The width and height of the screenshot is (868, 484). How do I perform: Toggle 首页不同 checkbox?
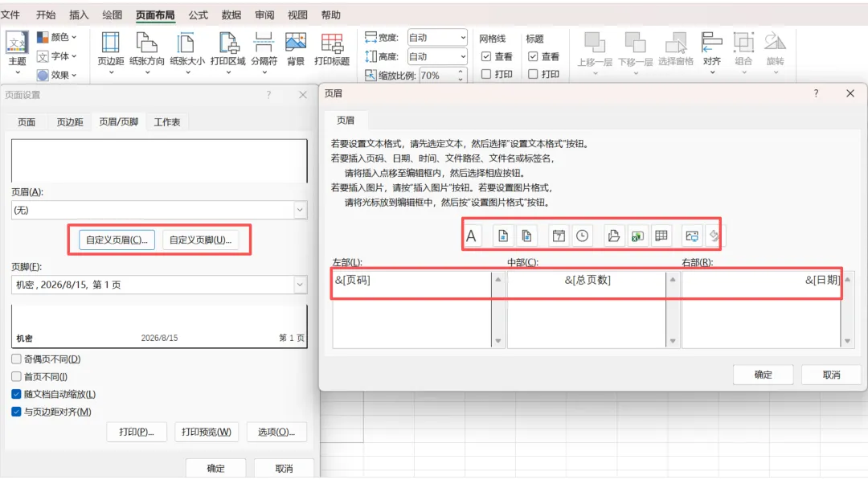tap(17, 376)
